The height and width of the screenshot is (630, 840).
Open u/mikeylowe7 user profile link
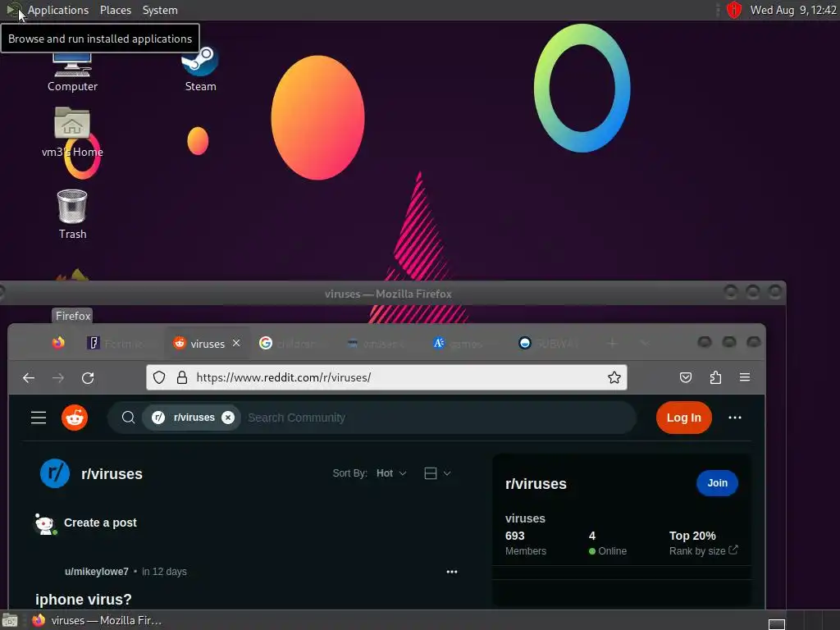pyautogui.click(x=97, y=572)
